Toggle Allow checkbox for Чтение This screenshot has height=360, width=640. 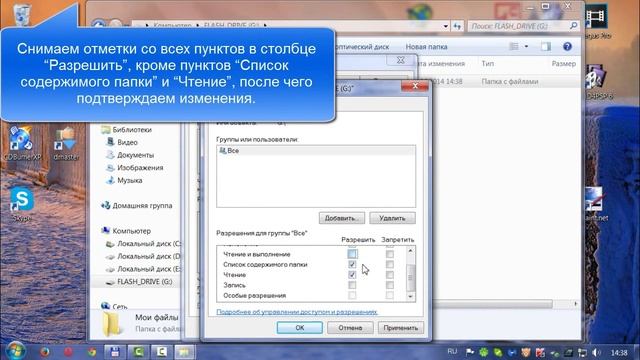pos(352,275)
